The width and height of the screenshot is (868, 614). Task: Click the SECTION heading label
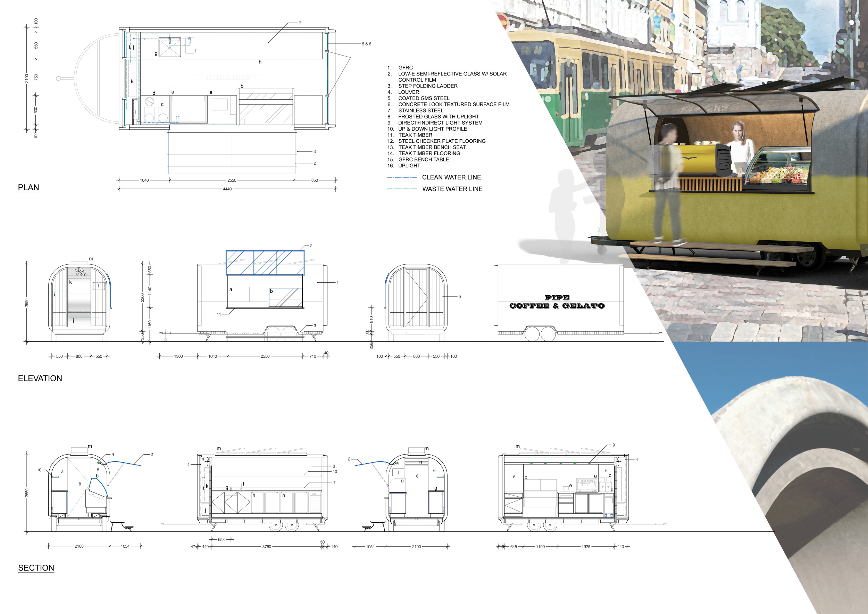36,568
